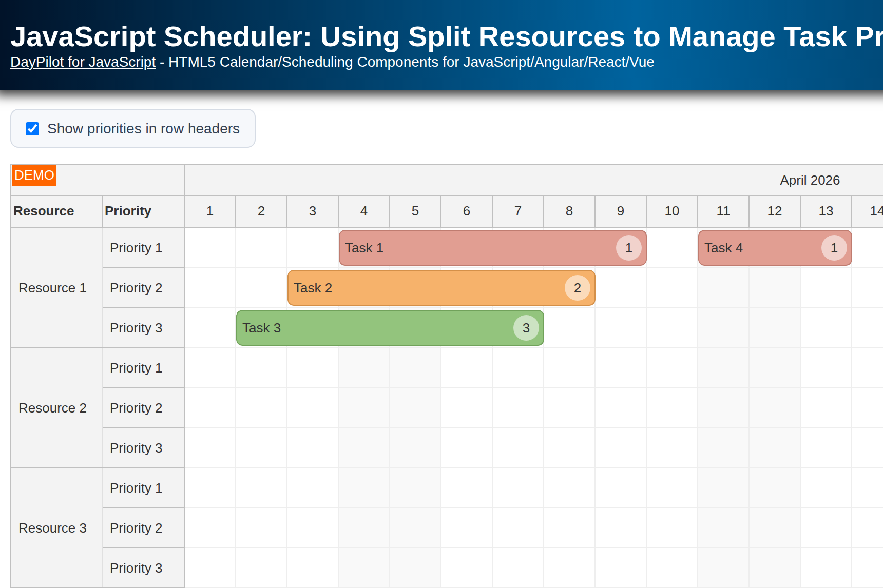Click the April 2026 month header
Viewport: 883px width, 588px height.
pyautogui.click(x=810, y=180)
